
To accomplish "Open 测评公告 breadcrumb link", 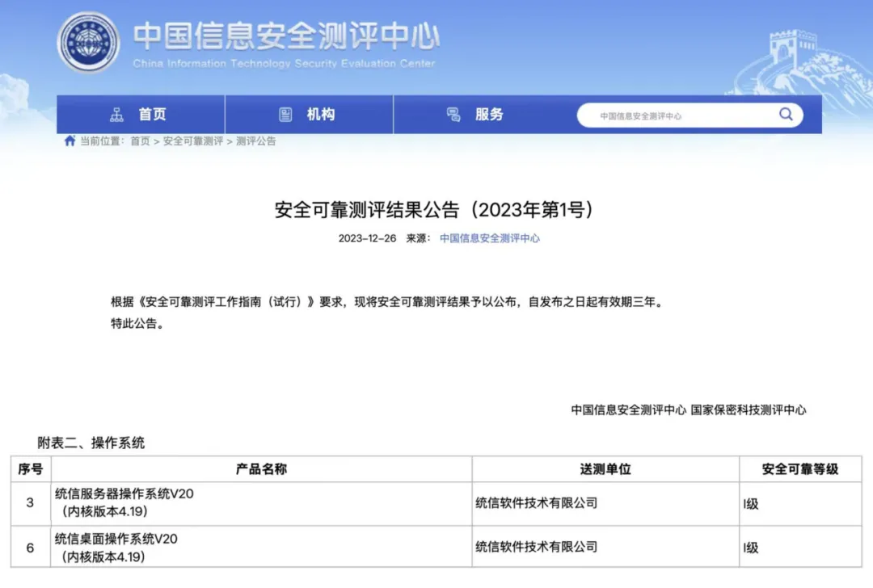I will pyautogui.click(x=256, y=141).
